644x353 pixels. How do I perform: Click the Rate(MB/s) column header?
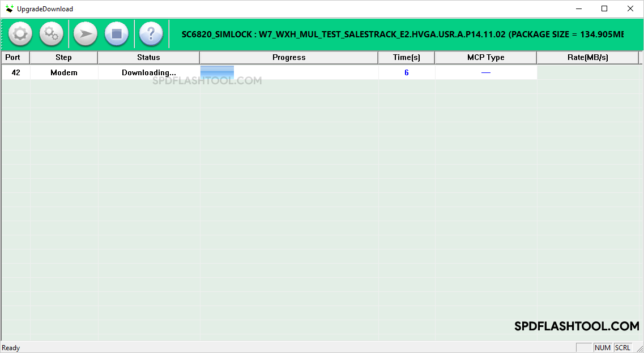point(588,58)
